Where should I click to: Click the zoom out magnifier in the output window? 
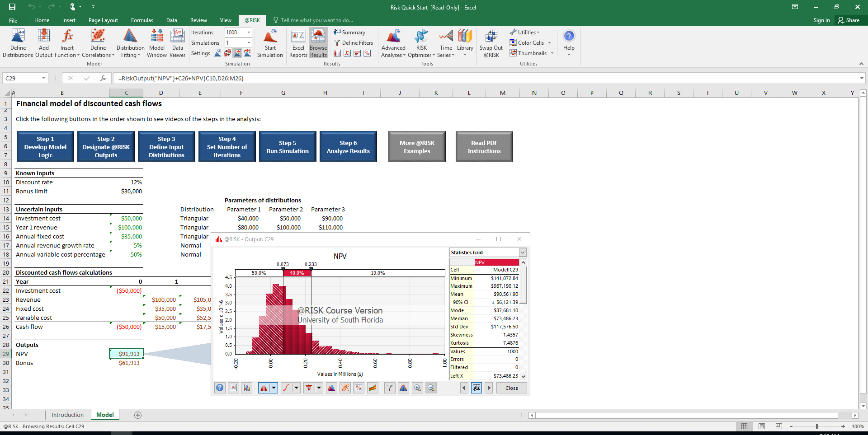point(431,388)
